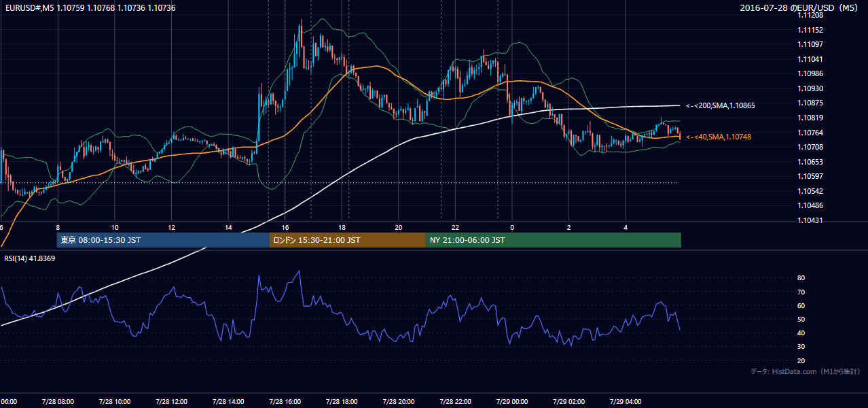Click the Tokyo 東京 08:00-15:30 JST session bar

[x=163, y=240]
